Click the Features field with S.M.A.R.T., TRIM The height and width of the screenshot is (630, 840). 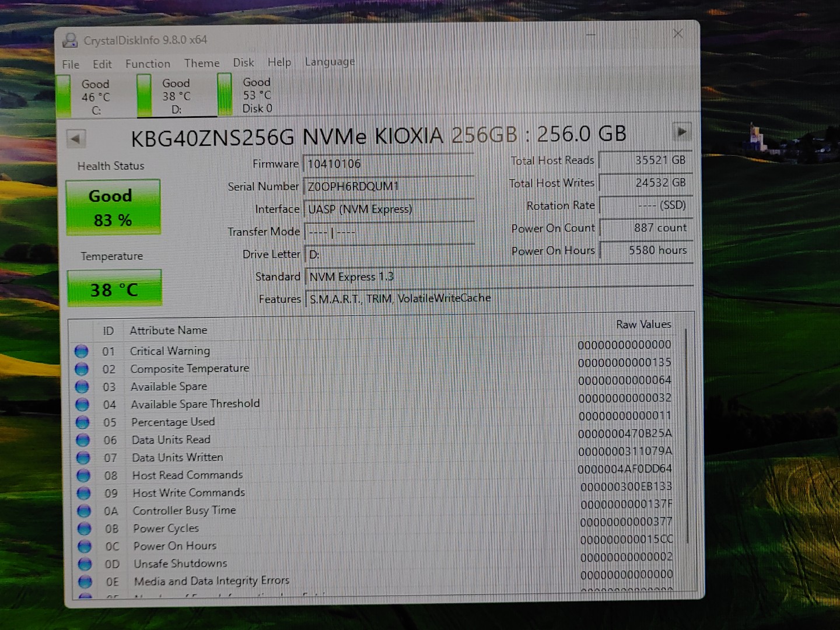499,298
